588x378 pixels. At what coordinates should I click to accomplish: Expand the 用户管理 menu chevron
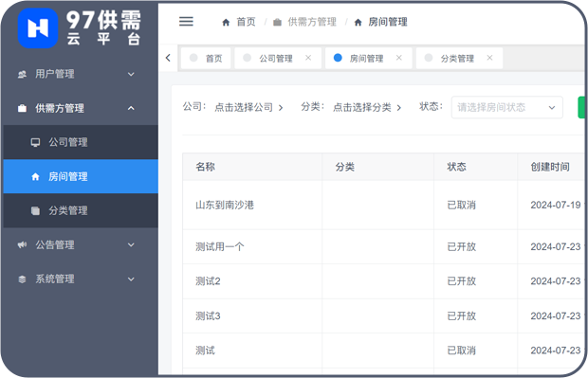[x=131, y=74]
